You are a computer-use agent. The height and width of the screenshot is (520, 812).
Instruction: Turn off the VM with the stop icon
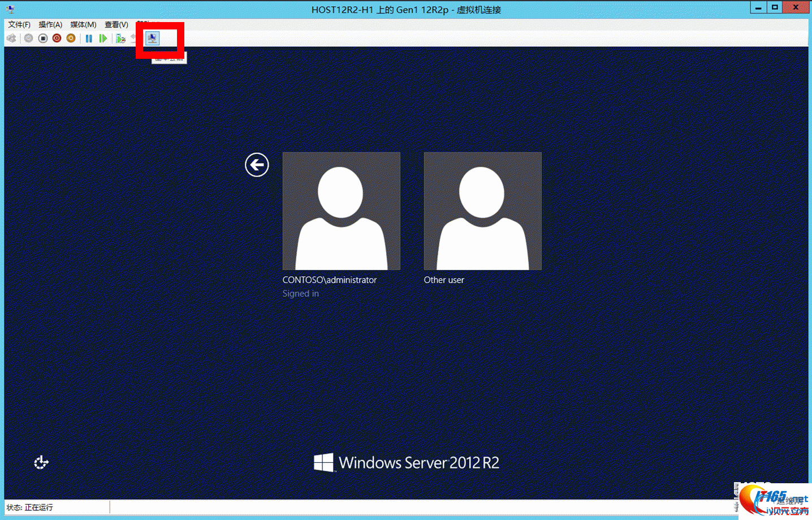42,38
